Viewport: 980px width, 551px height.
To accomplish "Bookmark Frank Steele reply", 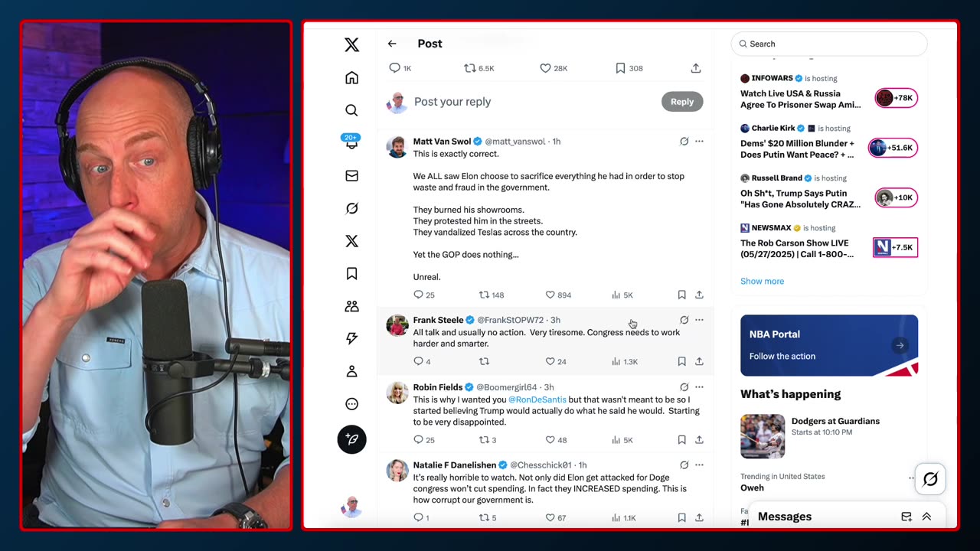I will coord(681,361).
